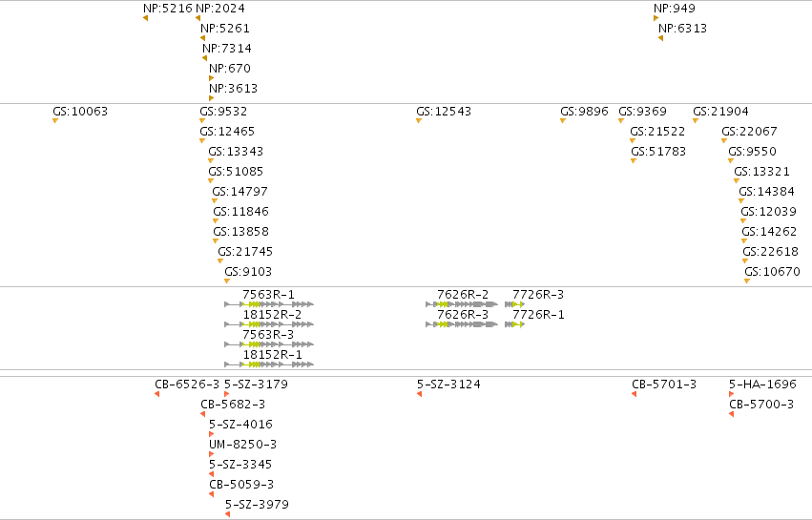Click the GS:9369 feature label

[643, 112]
